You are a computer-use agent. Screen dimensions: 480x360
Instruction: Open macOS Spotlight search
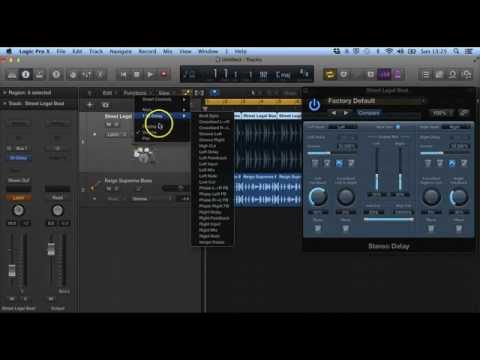click(456, 51)
